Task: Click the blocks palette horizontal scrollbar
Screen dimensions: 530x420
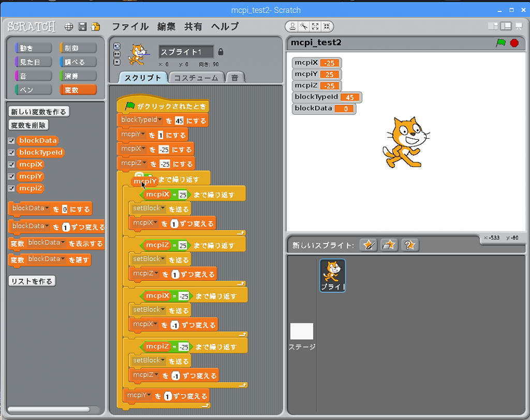Action: tap(49, 410)
